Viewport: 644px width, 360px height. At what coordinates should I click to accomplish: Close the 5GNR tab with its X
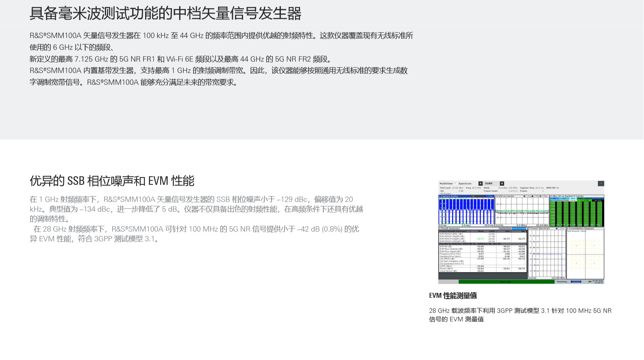(x=502, y=184)
